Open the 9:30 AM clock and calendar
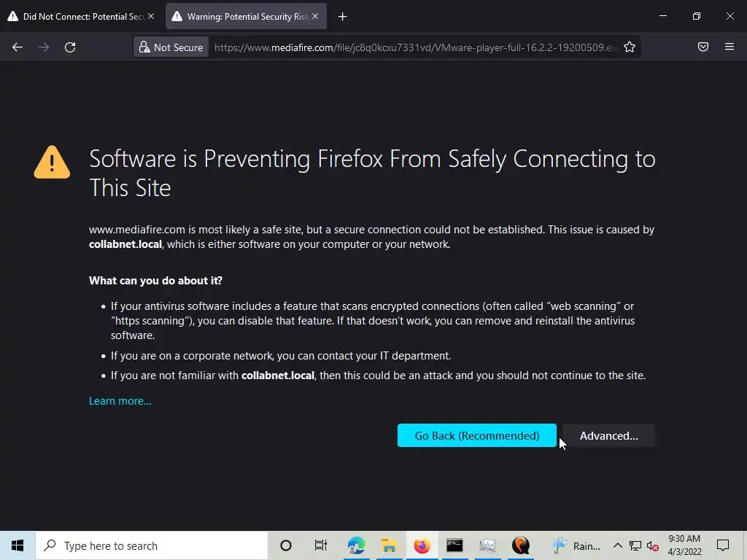This screenshot has width=747, height=560. click(684, 545)
